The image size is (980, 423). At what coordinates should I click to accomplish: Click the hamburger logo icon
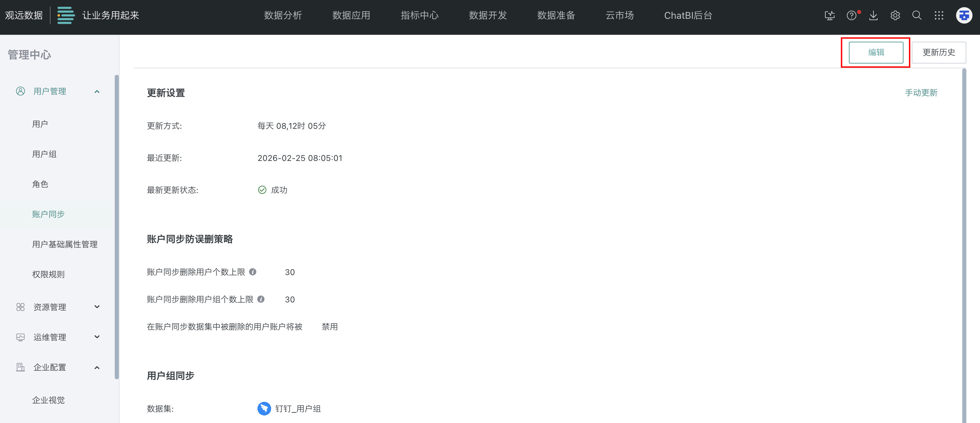66,15
